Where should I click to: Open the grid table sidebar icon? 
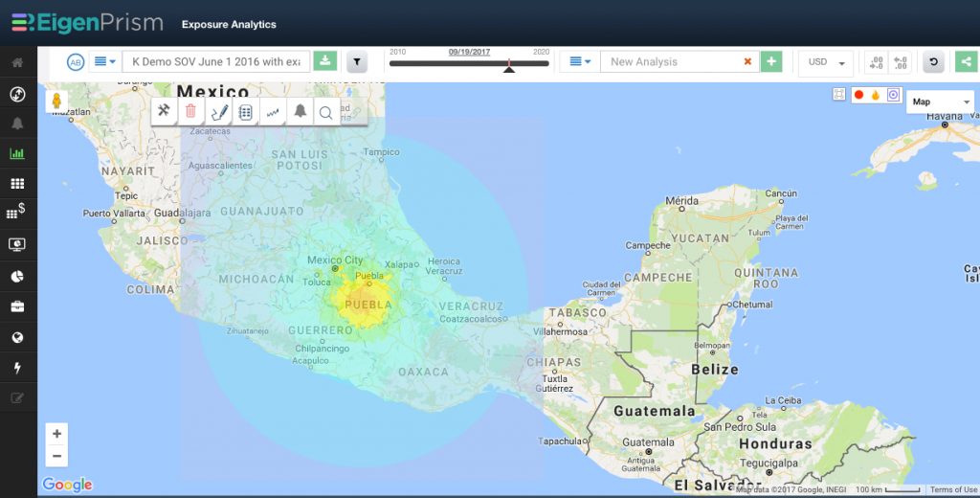(17, 183)
